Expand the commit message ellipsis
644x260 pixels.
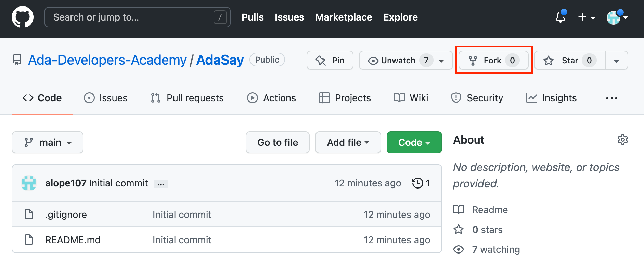click(160, 184)
